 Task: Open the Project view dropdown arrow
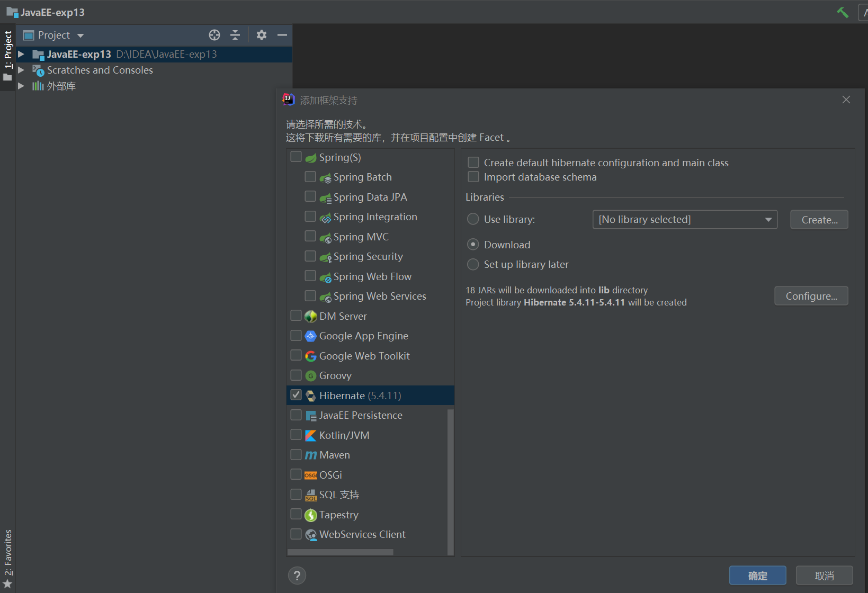(x=80, y=35)
